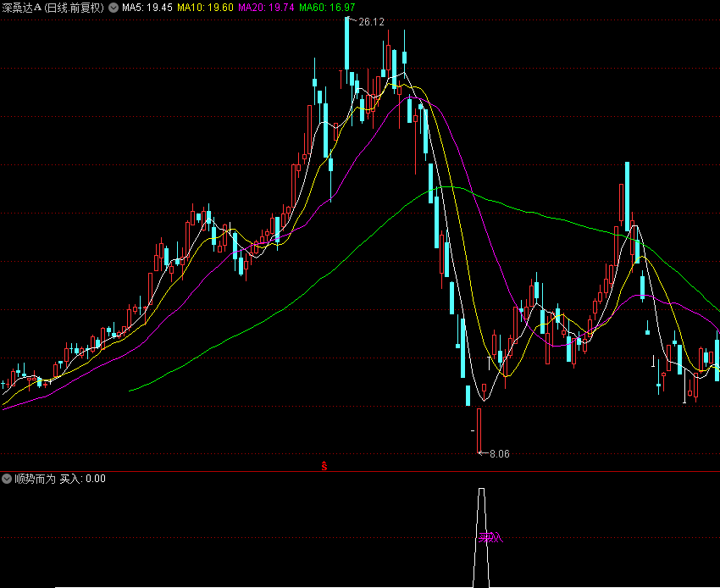Click the white buy signal spike

click(x=481, y=537)
